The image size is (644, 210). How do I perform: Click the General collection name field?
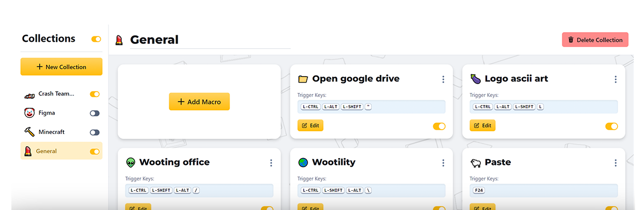[x=210, y=40]
